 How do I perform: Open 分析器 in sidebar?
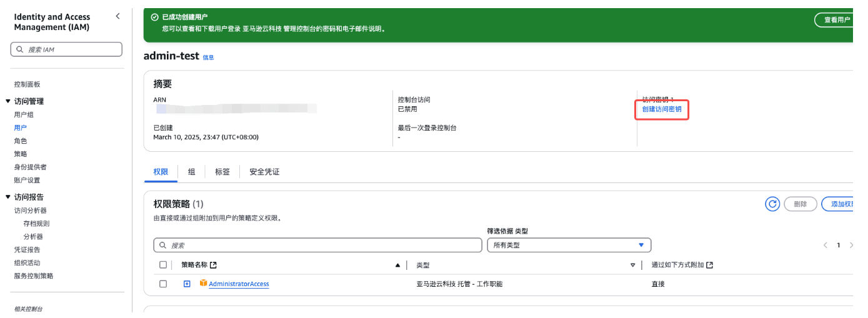click(33, 237)
